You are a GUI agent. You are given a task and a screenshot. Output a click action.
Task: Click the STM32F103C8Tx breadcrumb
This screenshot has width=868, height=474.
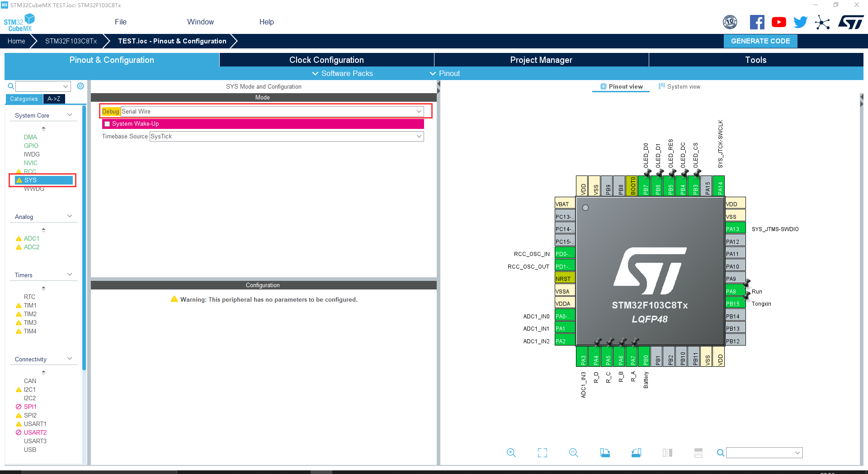(x=71, y=41)
